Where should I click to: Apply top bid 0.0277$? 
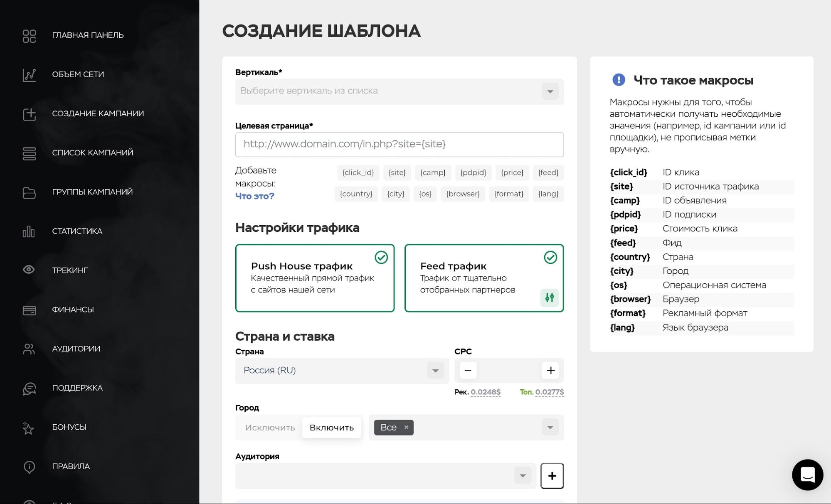pyautogui.click(x=550, y=392)
